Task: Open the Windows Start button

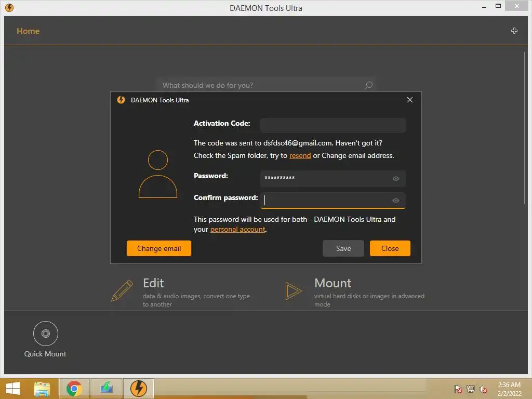Action: (x=13, y=389)
